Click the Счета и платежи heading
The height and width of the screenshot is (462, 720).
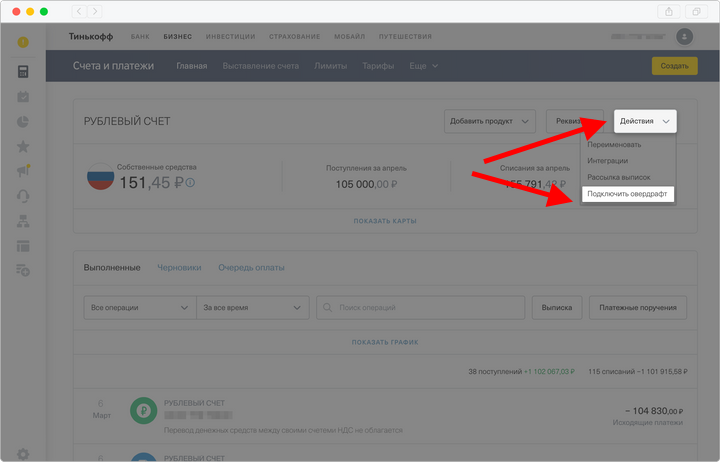click(x=113, y=66)
